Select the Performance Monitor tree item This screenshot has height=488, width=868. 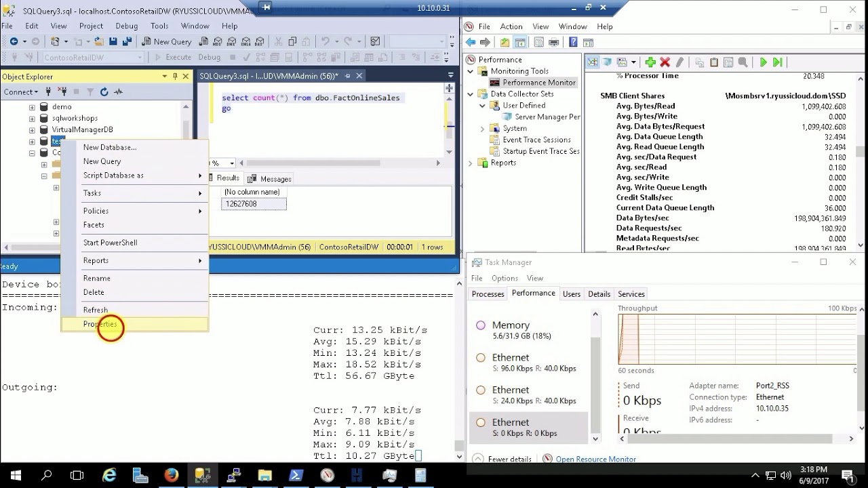point(532,83)
